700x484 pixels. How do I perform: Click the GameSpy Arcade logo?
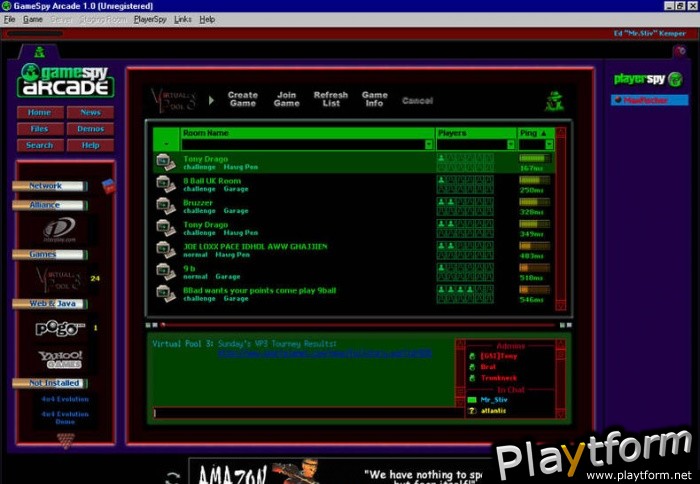pos(66,80)
